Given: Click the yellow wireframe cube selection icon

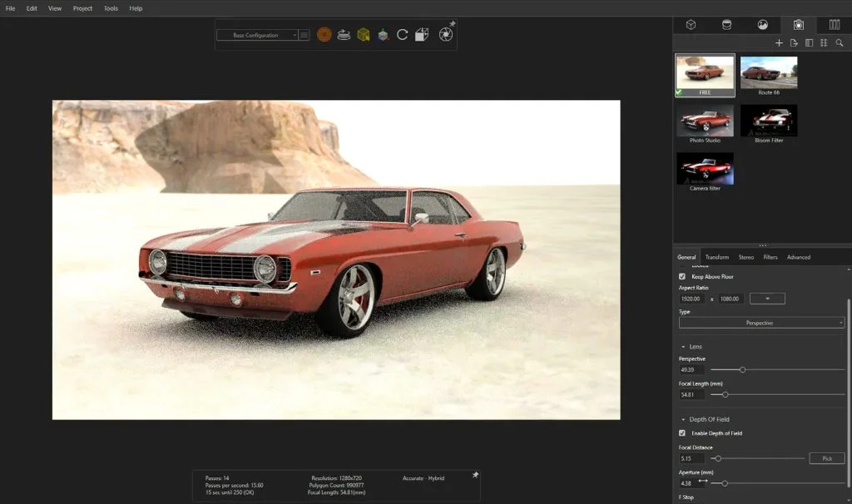Looking at the screenshot, I should pos(364,35).
